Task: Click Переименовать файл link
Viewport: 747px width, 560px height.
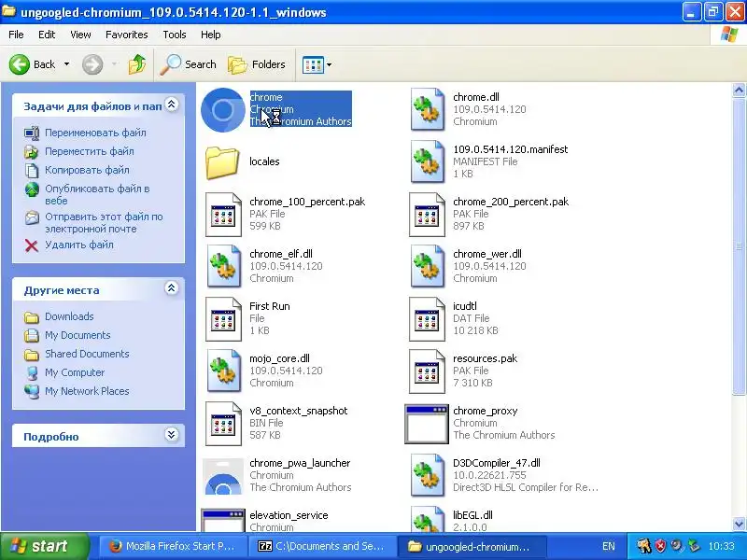Action: (95, 133)
